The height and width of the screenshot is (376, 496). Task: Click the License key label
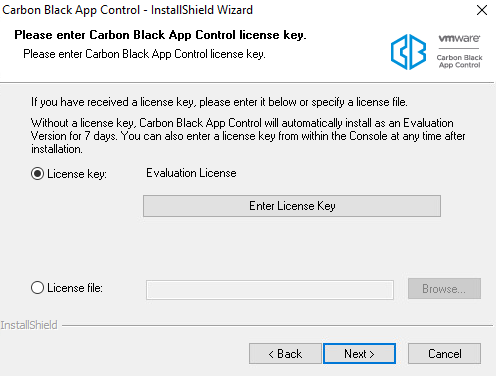(x=77, y=174)
